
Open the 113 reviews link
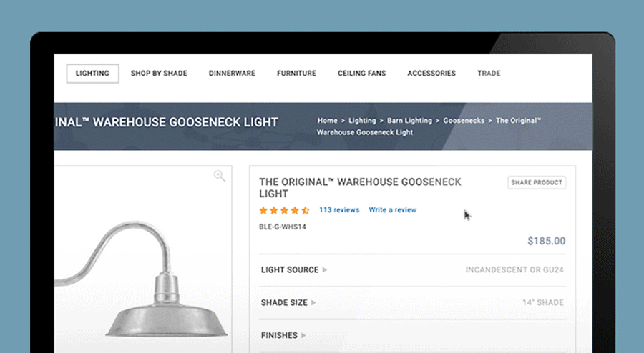[339, 210]
